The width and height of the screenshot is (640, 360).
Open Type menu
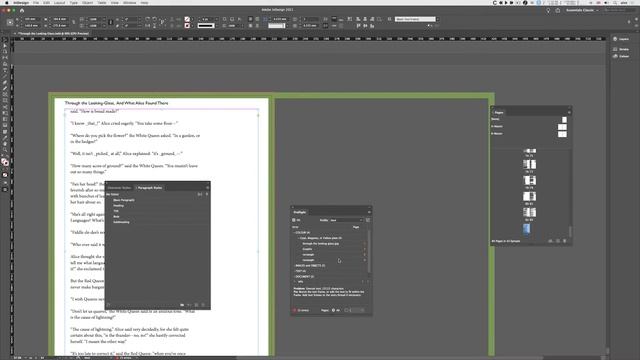point(73,2)
